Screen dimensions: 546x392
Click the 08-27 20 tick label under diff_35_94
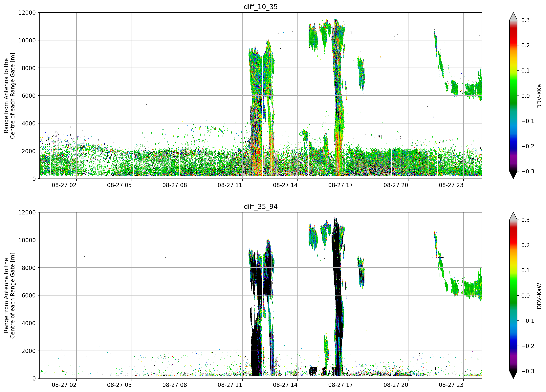click(x=396, y=385)
